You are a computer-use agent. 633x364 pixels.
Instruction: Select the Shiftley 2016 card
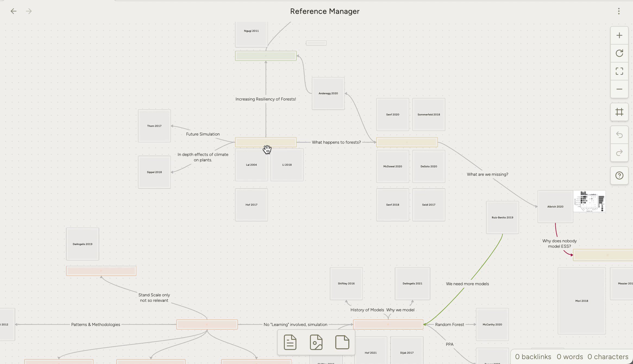346,284
